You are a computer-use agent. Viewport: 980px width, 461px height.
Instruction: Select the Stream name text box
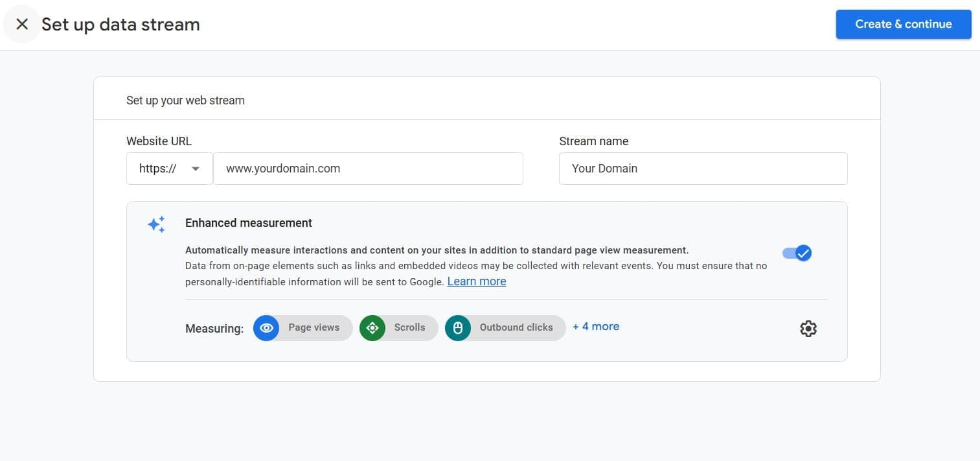point(702,168)
